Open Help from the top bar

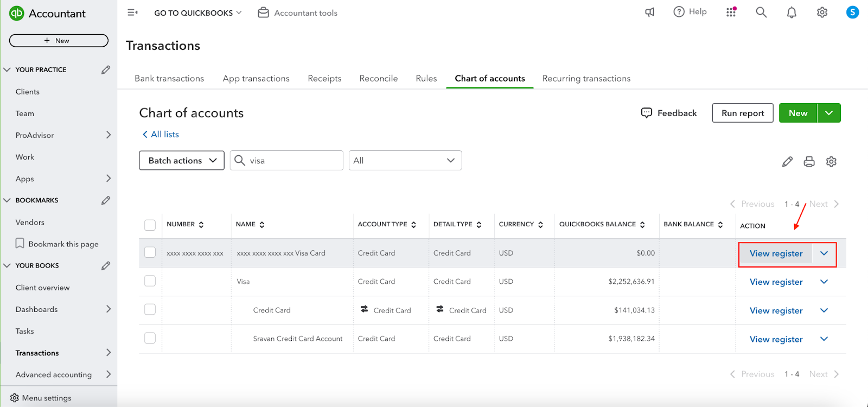pyautogui.click(x=690, y=12)
